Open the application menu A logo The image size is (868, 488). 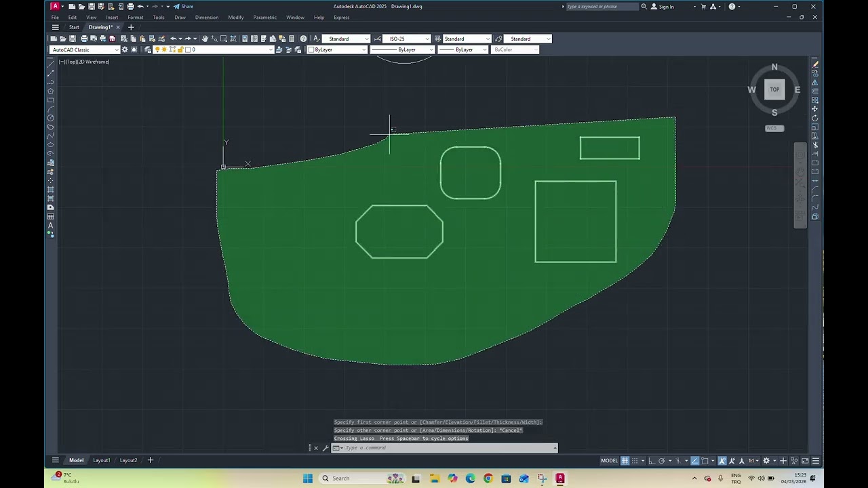(55, 6)
